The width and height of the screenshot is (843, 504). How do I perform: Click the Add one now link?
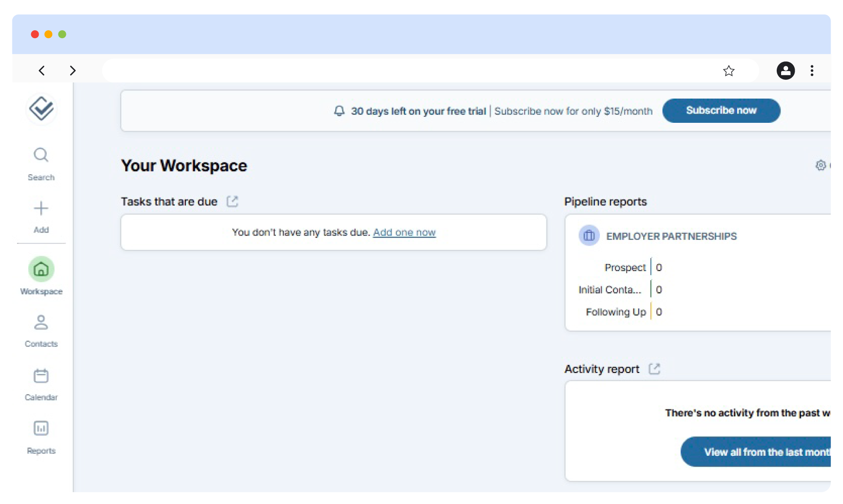[404, 232]
